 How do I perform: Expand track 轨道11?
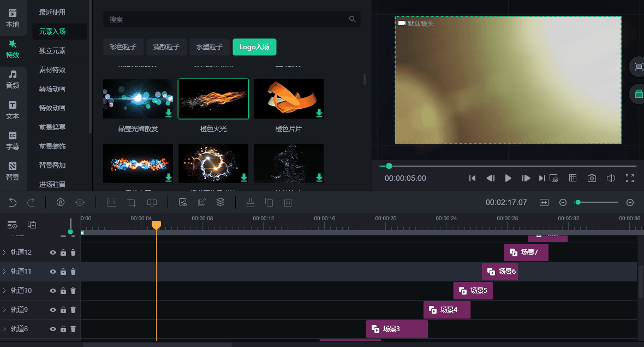click(4, 272)
